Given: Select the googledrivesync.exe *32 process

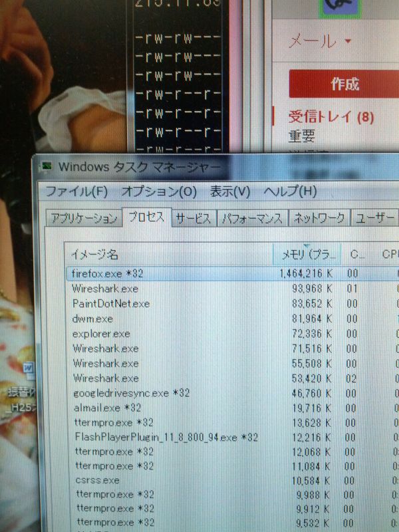Looking at the screenshot, I should pyautogui.click(x=232, y=393).
